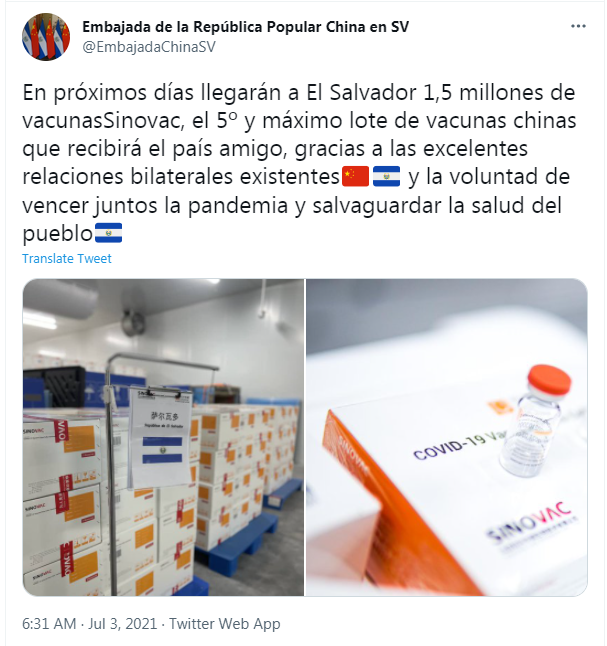Click the SINOVAC logo on the box in right photo

click(x=530, y=522)
